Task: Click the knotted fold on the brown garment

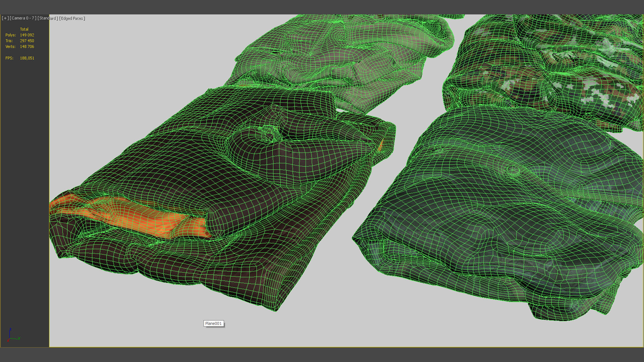Action: [x=268, y=134]
